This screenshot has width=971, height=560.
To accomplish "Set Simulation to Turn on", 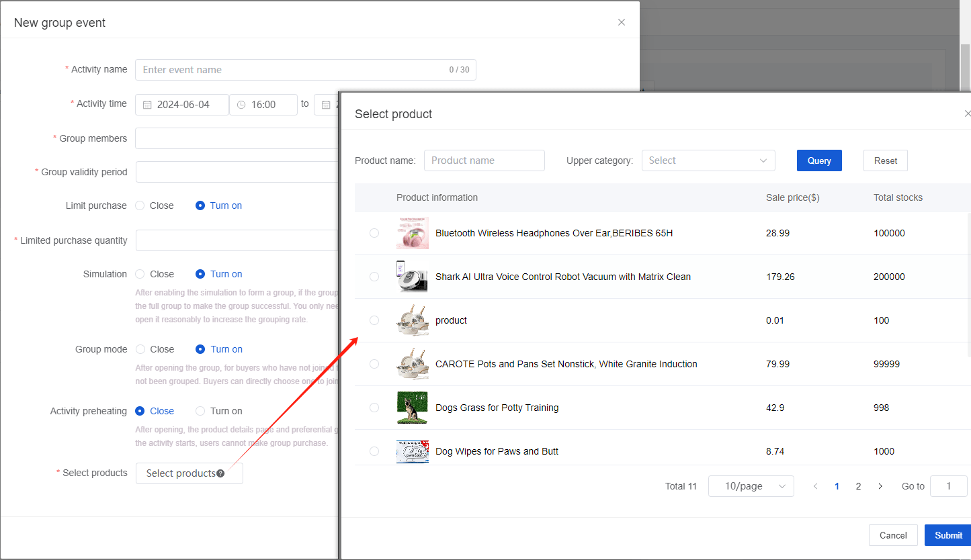I will point(218,274).
